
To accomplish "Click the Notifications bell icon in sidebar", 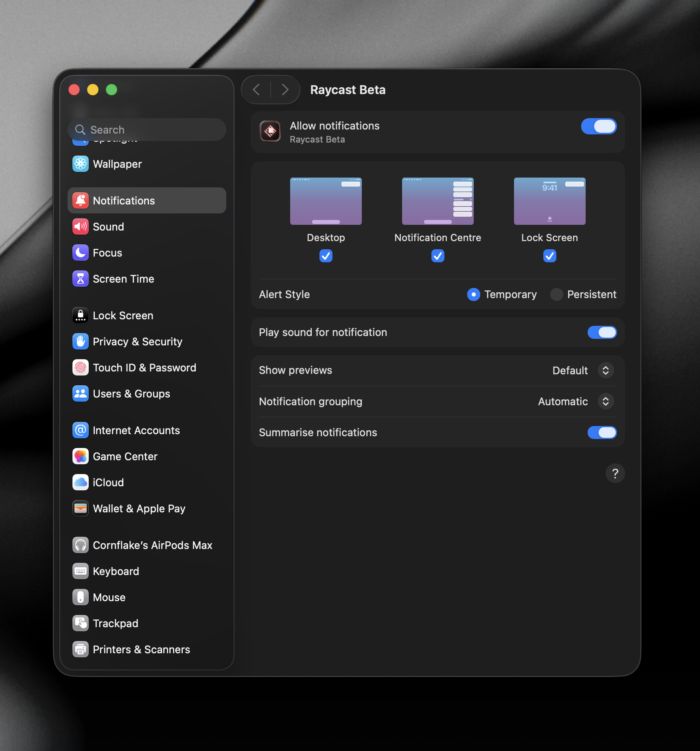I will 81,201.
